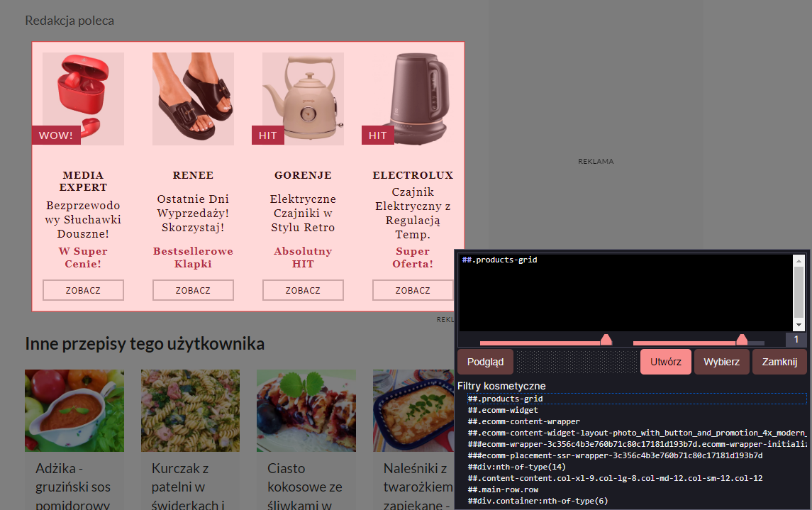
Task: Click the MEDIA EXPERT brand title
Action: tap(83, 181)
